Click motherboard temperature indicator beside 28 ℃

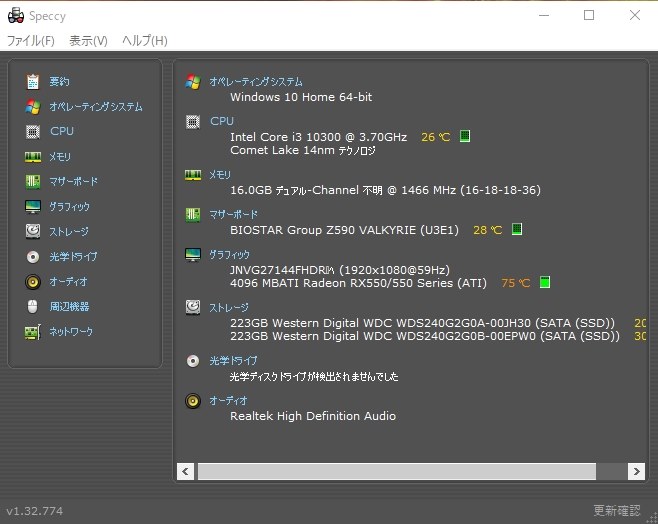pos(517,229)
